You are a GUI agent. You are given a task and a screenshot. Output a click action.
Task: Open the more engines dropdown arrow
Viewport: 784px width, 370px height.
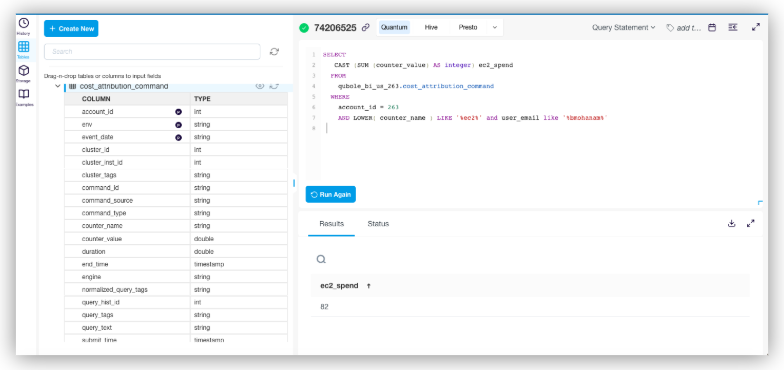click(494, 28)
